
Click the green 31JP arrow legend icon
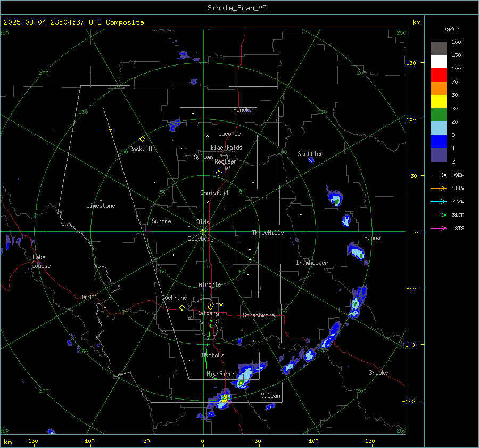click(x=439, y=215)
